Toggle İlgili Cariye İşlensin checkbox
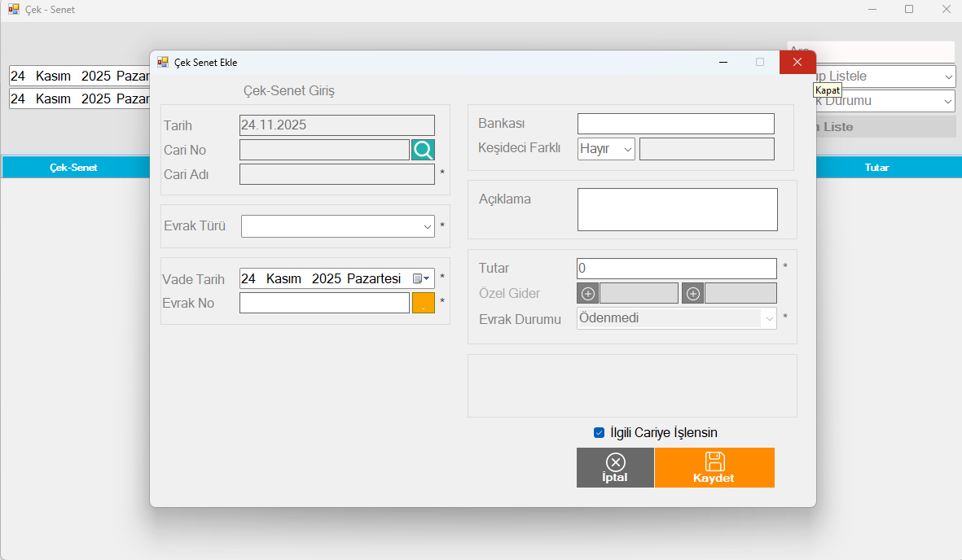Viewport: 962px width, 560px height. pyautogui.click(x=600, y=433)
